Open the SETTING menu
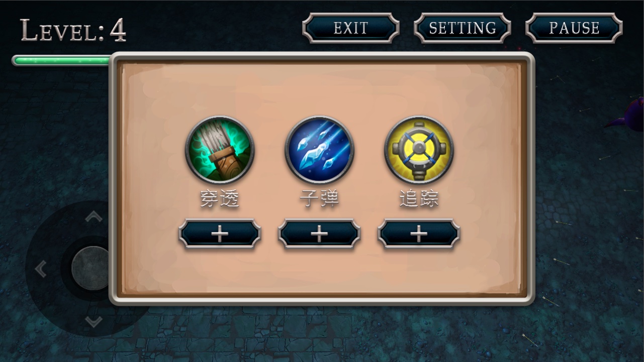Image resolution: width=644 pixels, height=362 pixels. pyautogui.click(x=463, y=28)
